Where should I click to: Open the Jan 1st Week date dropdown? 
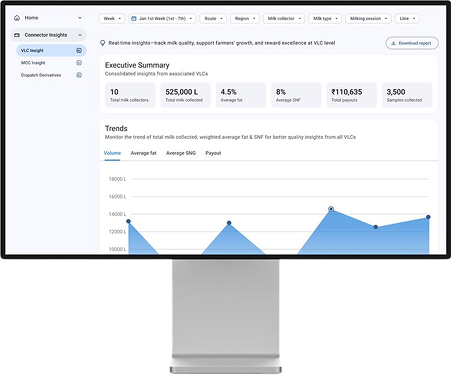[x=162, y=18]
